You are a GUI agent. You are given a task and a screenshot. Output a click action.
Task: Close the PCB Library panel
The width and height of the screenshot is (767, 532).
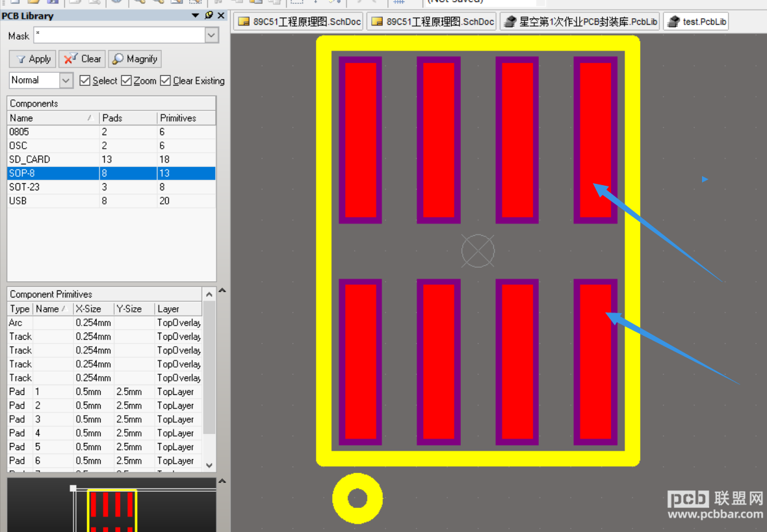coord(221,16)
